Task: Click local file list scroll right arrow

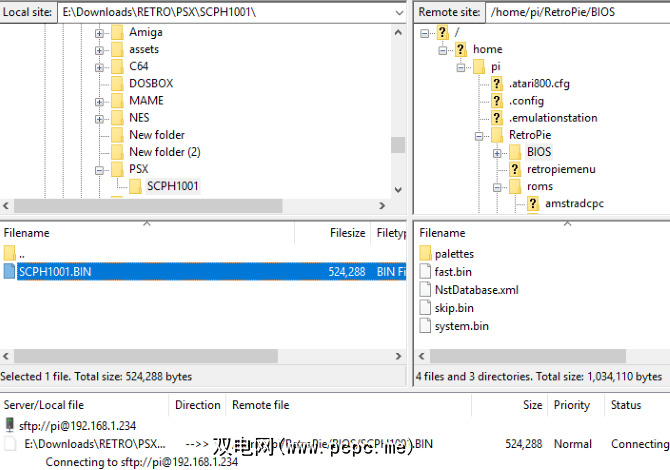Action: click(398, 356)
